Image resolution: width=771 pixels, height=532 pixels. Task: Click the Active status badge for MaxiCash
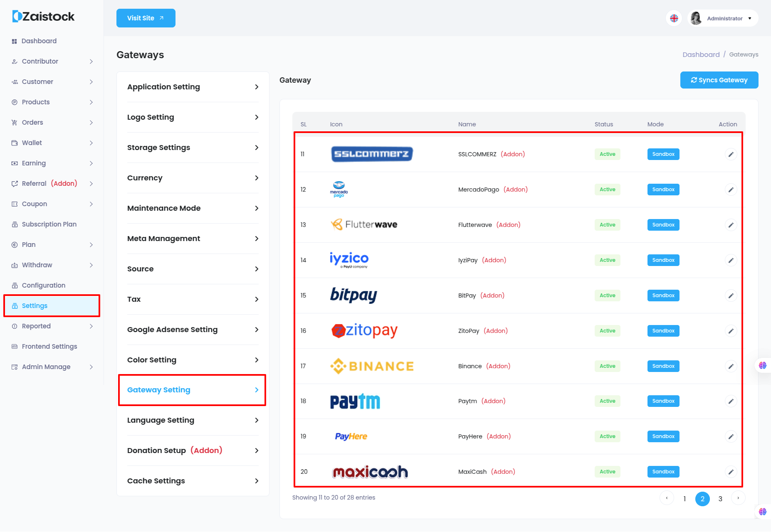607,472
